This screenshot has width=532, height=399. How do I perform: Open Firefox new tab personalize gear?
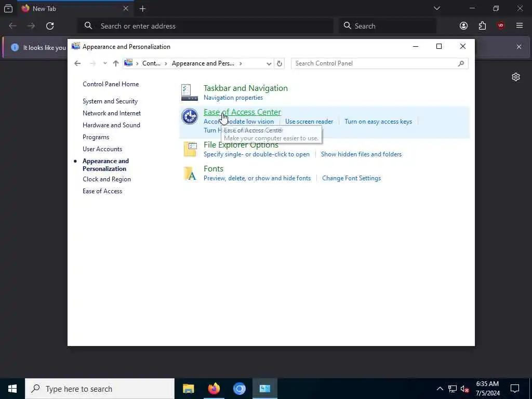pyautogui.click(x=516, y=77)
